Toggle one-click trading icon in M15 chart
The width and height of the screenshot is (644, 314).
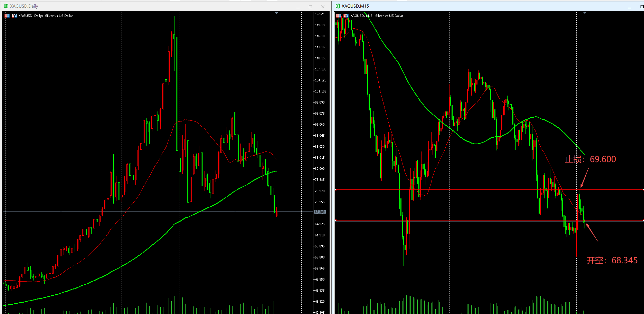tap(346, 16)
